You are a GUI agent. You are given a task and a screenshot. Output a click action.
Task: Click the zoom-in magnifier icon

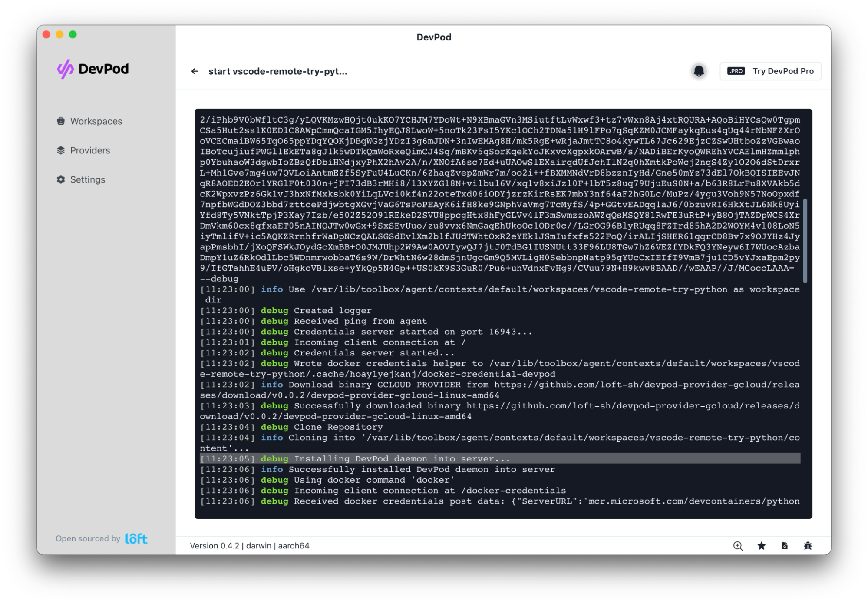[x=737, y=546]
